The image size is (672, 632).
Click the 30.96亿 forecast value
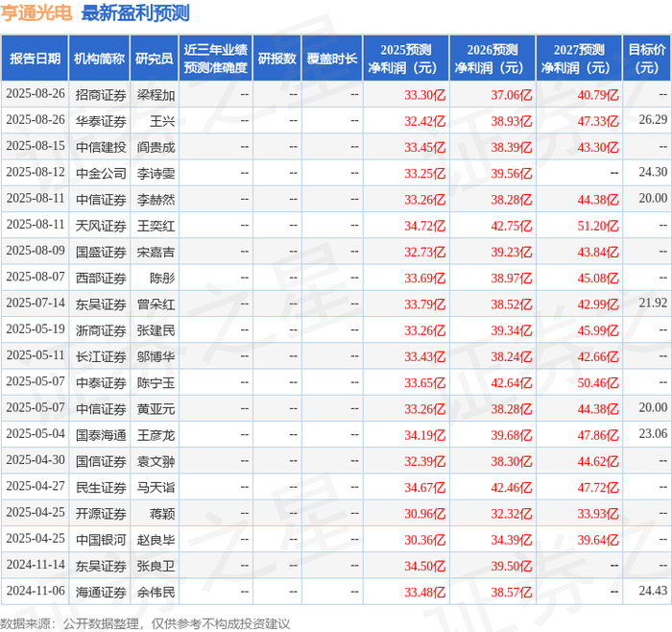coord(424,514)
